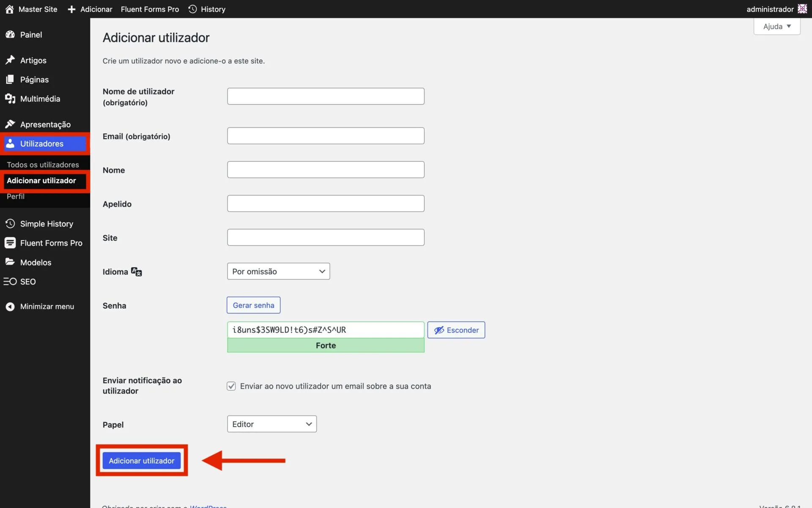Expand the Papel role dropdown
Screen dimensions: 812x508
(272, 424)
